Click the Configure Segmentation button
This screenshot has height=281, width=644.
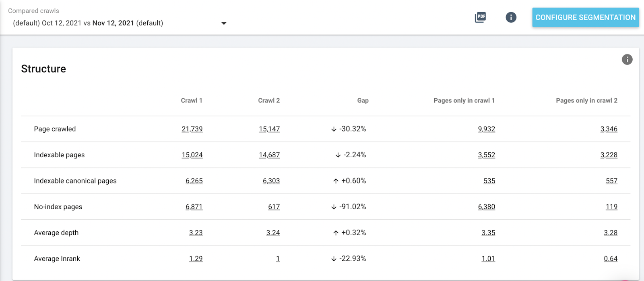[586, 17]
